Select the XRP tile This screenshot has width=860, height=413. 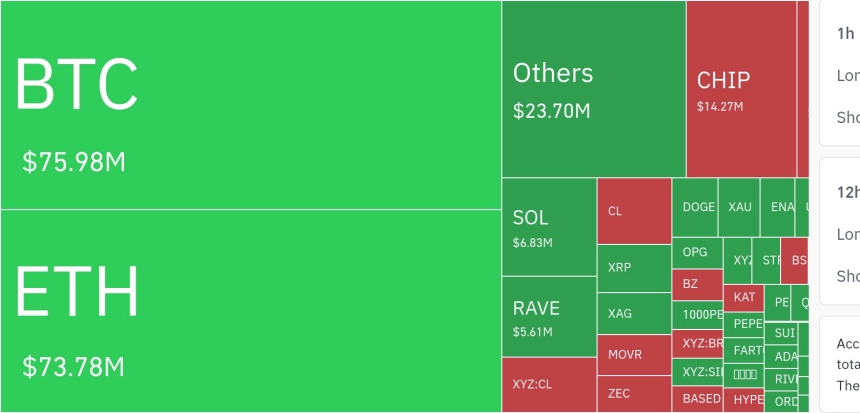(634, 268)
